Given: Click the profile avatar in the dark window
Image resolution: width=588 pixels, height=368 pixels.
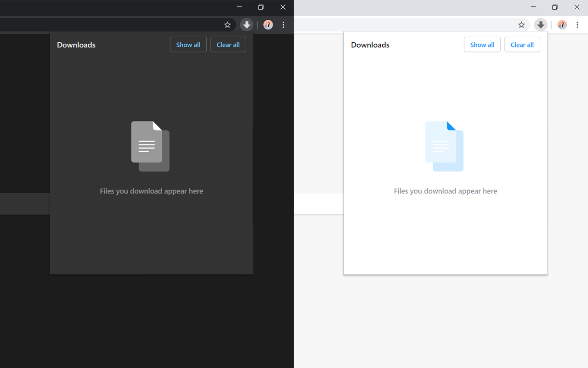Looking at the screenshot, I should [268, 25].
